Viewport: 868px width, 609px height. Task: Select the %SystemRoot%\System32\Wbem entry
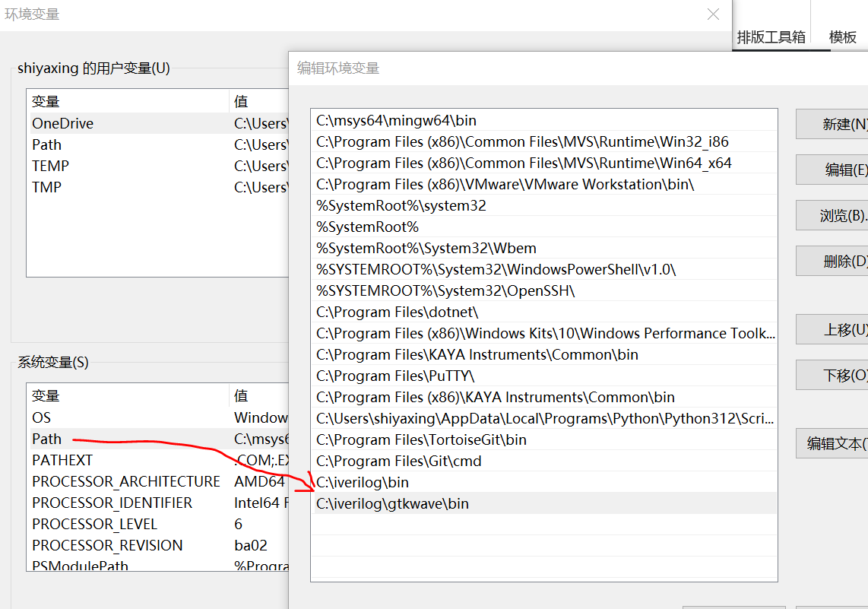(544, 248)
